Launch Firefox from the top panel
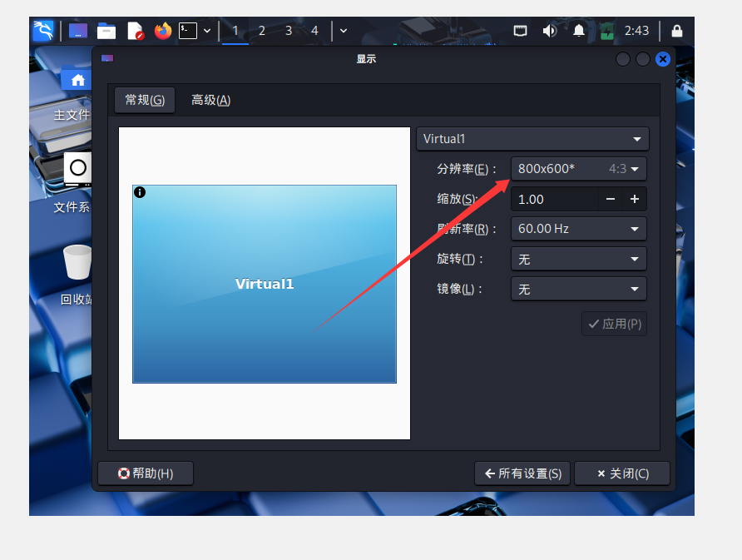This screenshot has height=560, width=742. point(162,31)
